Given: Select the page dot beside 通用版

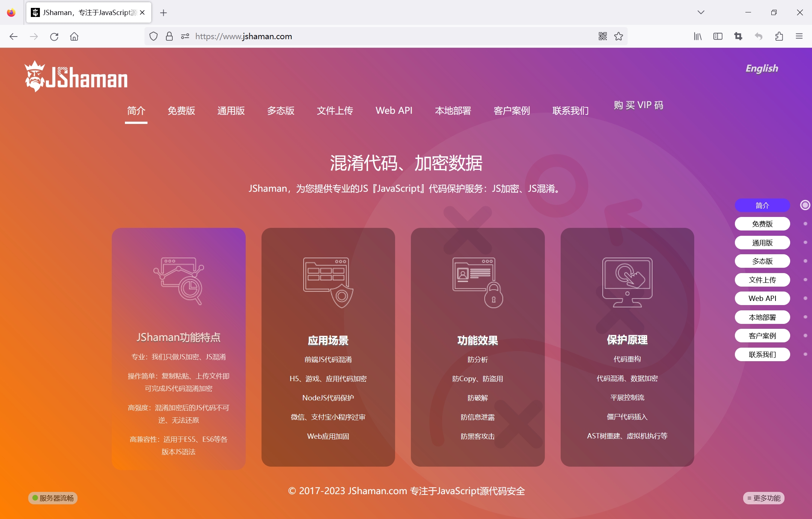Looking at the screenshot, I should [x=805, y=242].
